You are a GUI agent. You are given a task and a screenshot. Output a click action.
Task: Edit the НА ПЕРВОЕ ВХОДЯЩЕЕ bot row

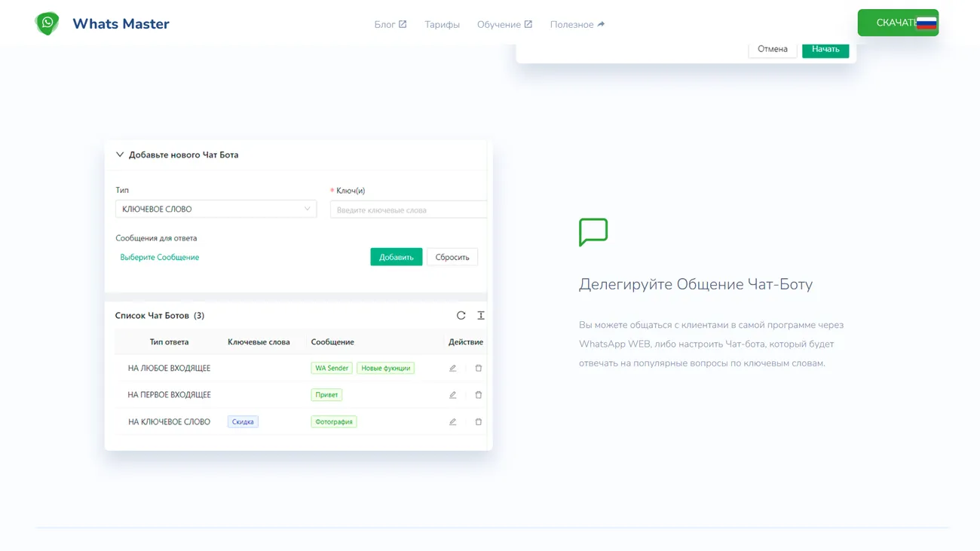coord(452,395)
